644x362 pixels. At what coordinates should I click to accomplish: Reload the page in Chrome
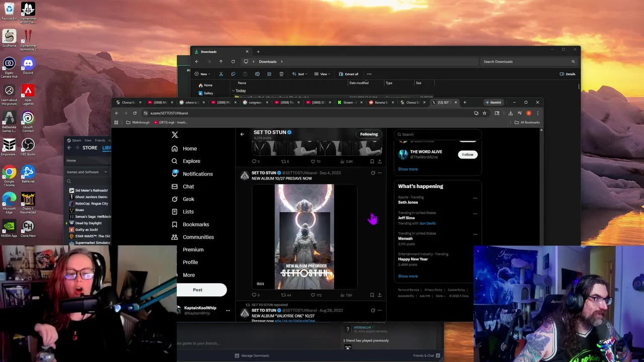coord(134,113)
